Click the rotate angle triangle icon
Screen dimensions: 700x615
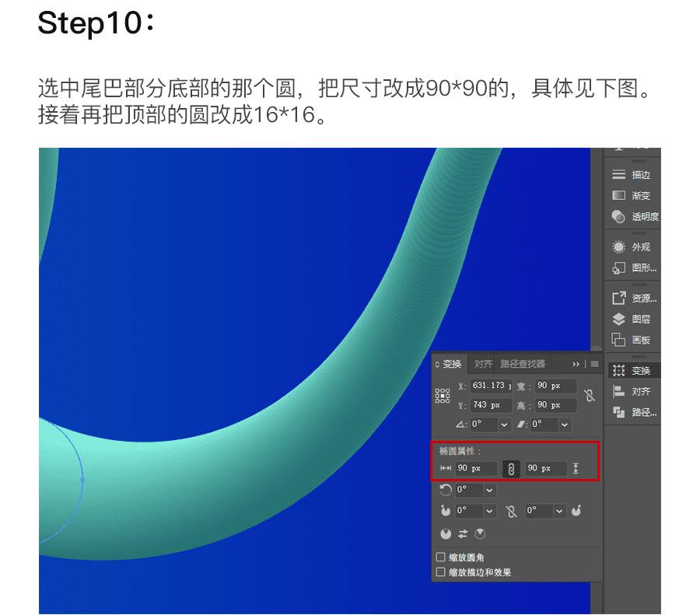click(x=460, y=424)
